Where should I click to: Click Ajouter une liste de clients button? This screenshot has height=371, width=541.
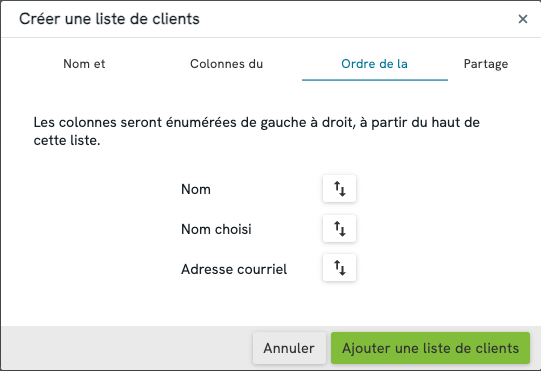pyautogui.click(x=430, y=348)
